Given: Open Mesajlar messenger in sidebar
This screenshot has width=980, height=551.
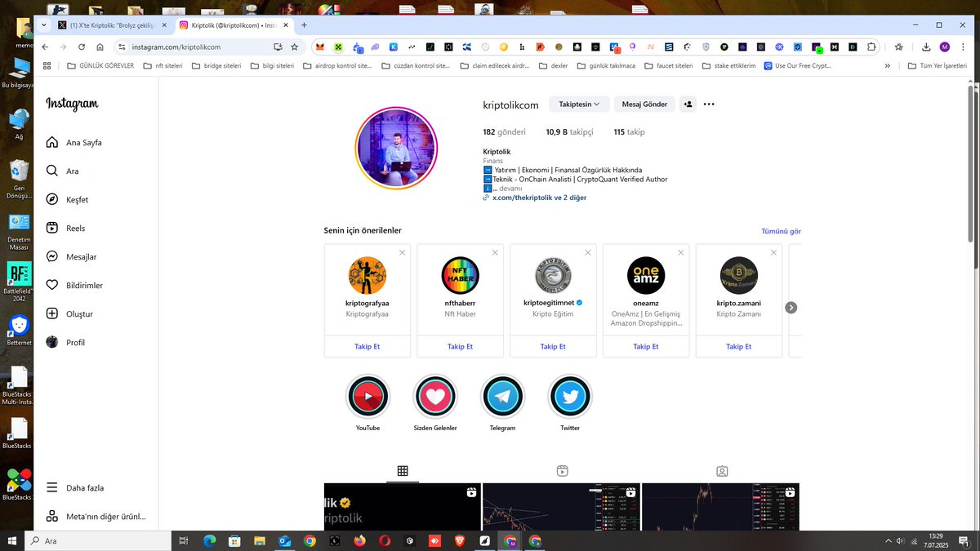Looking at the screenshot, I should pos(71,256).
